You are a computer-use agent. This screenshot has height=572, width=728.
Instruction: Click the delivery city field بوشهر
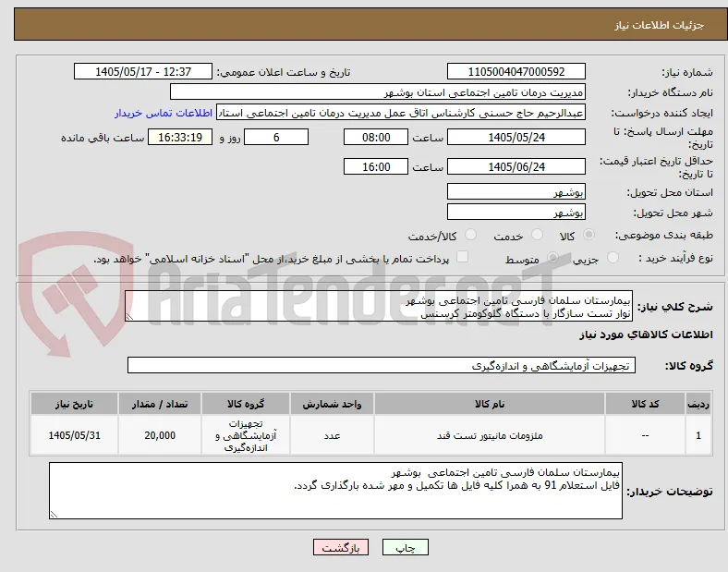click(516, 213)
